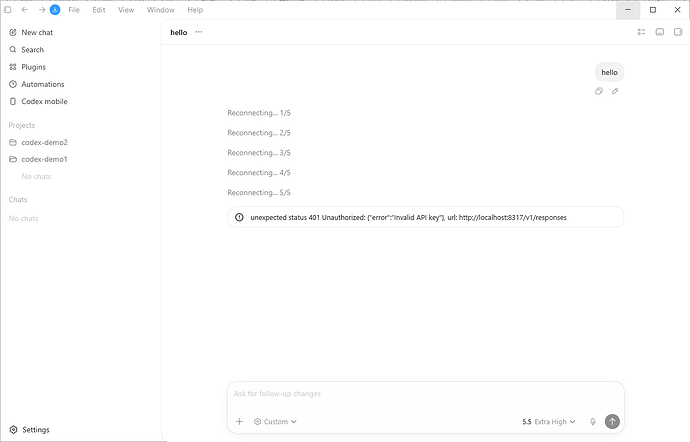Click the hello chat title
Viewport: 690px width, 442px height.
point(179,33)
